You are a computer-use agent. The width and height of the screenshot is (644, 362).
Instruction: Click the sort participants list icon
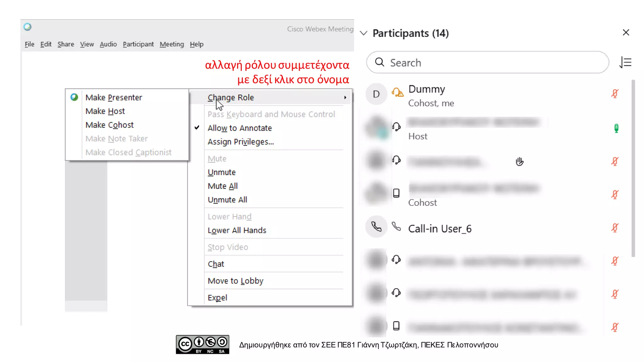[x=625, y=63]
